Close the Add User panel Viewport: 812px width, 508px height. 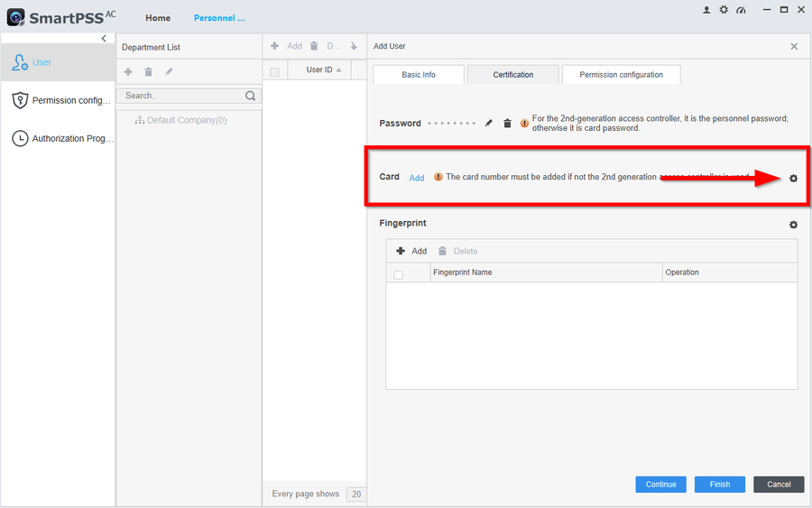[794, 46]
